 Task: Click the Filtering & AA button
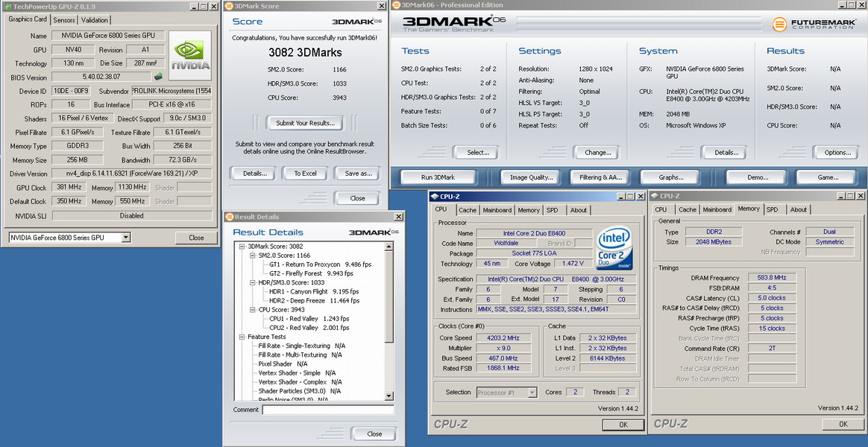[x=601, y=177]
